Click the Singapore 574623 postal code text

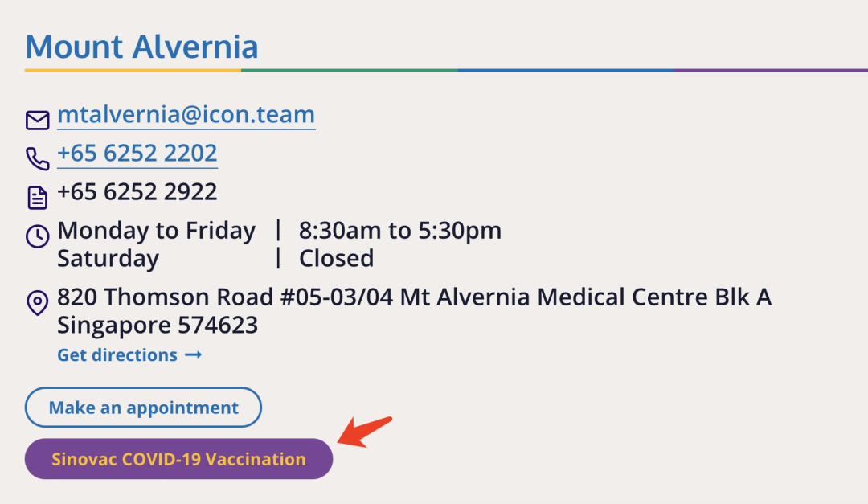158,325
